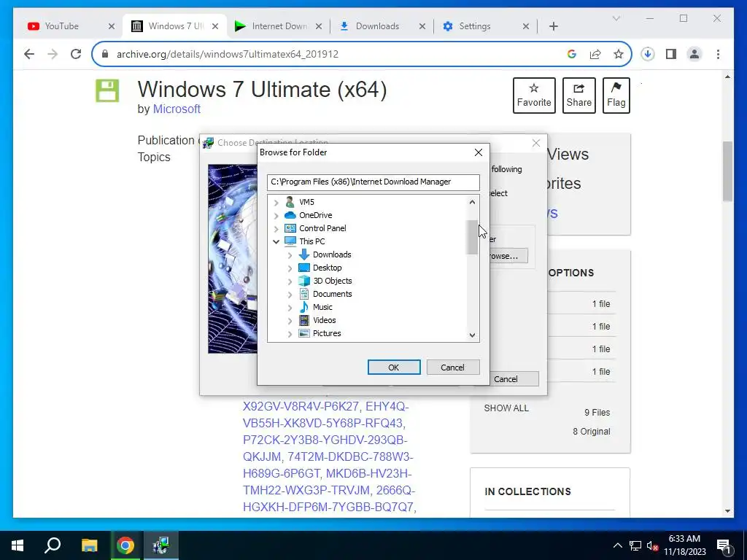This screenshot has height=560, width=747.
Task: Click the folder tree scroll down arrow
Action: 472,335
